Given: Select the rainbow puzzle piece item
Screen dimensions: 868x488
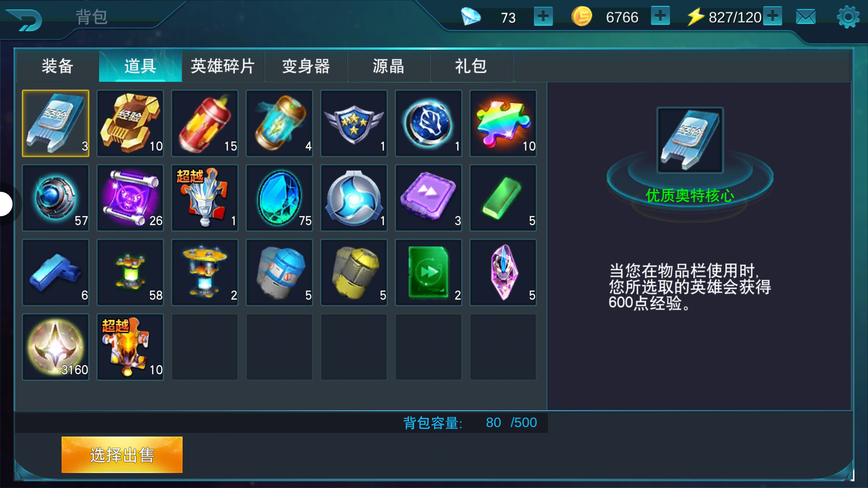Looking at the screenshot, I should (x=503, y=123).
